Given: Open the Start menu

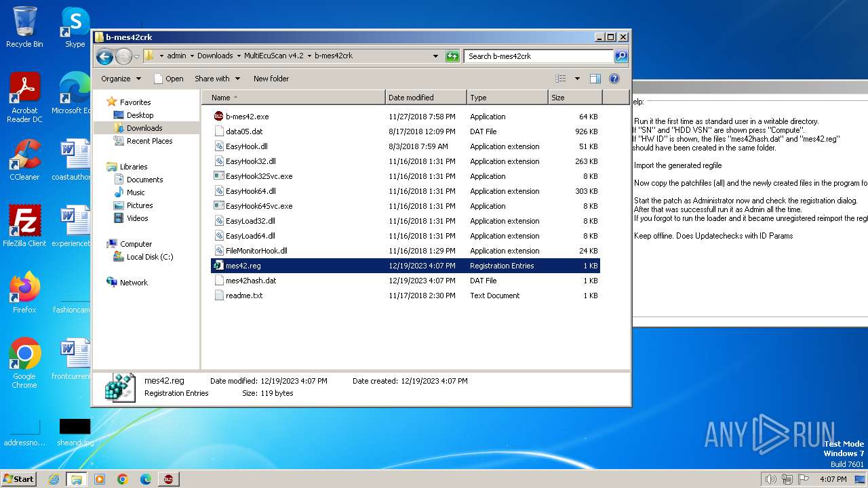Looking at the screenshot, I should [19, 479].
